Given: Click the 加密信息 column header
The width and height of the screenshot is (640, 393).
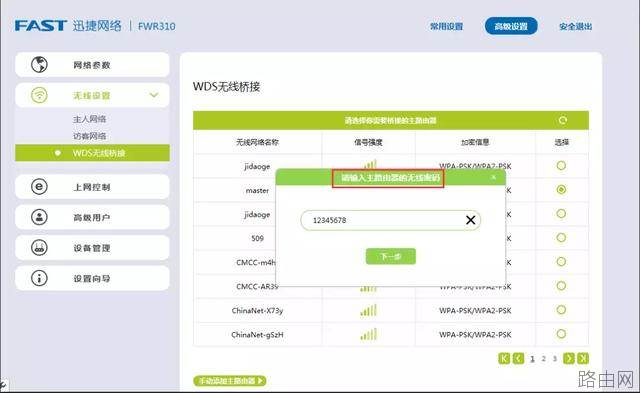Looking at the screenshot, I should point(475,142).
